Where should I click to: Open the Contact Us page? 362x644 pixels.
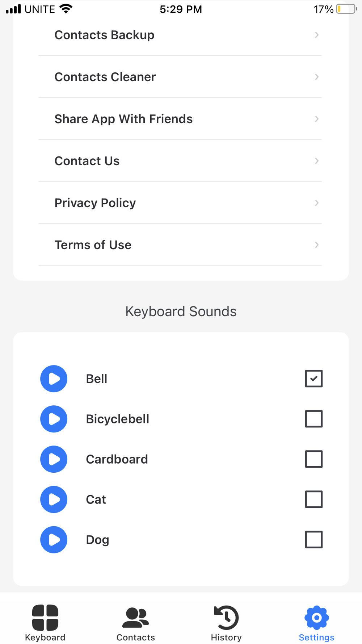click(87, 161)
